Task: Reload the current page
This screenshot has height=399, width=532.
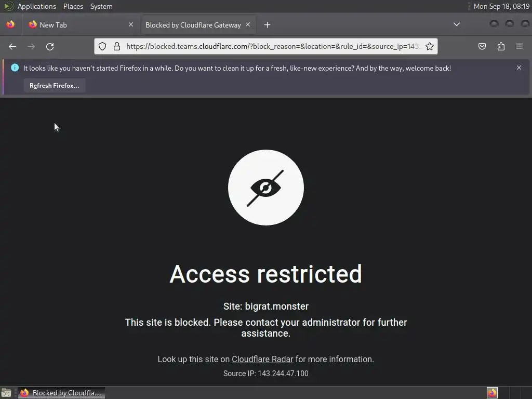Action: click(x=50, y=46)
